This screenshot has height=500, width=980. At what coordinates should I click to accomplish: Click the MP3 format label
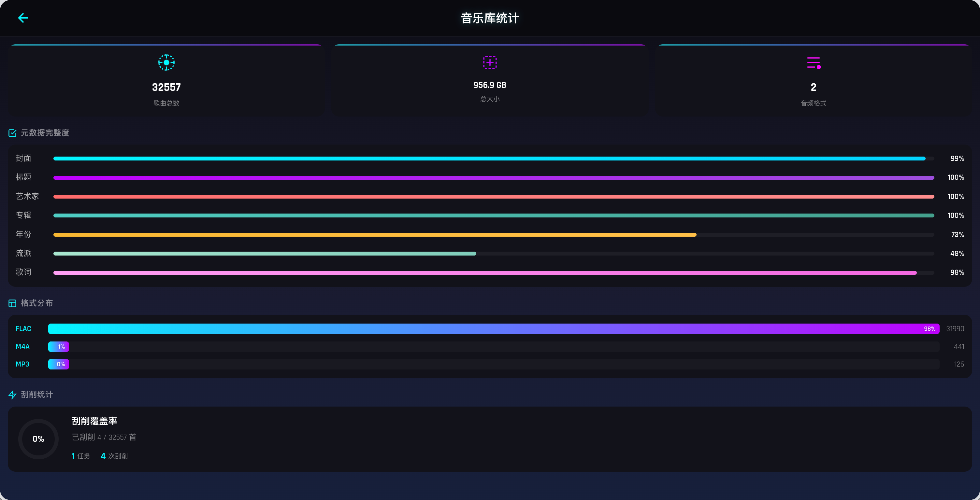click(x=22, y=364)
